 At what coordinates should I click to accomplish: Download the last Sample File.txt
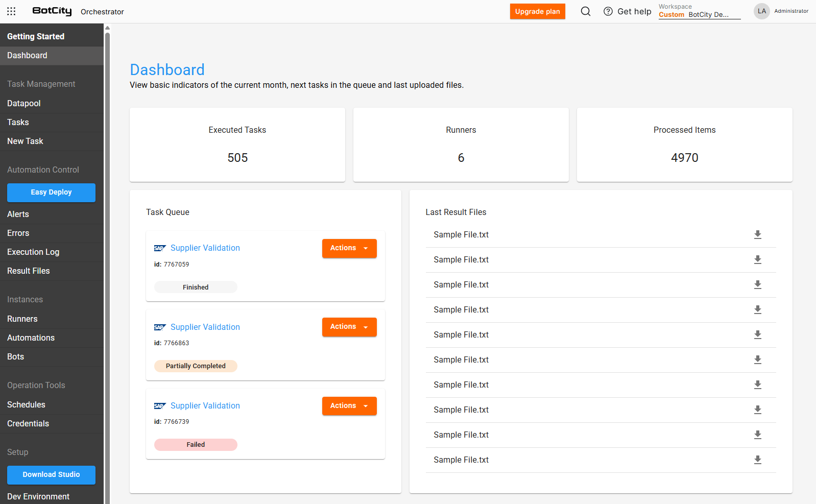(x=758, y=460)
